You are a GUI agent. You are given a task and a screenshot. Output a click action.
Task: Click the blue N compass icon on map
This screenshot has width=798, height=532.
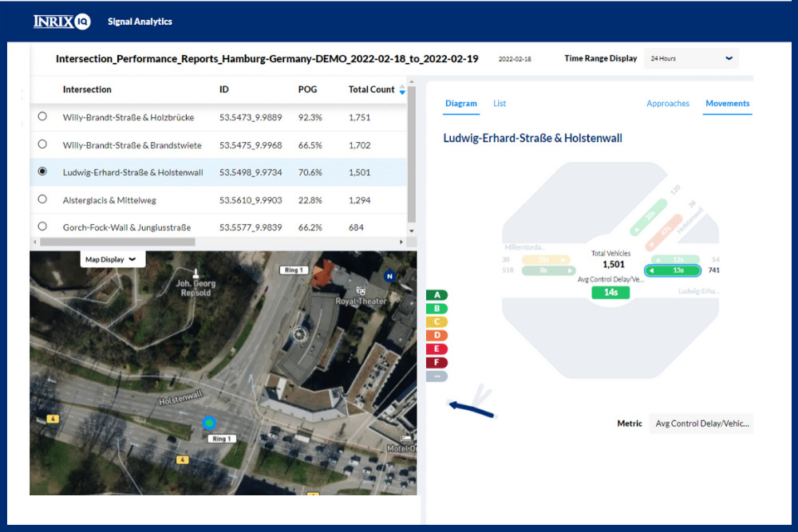(389, 276)
